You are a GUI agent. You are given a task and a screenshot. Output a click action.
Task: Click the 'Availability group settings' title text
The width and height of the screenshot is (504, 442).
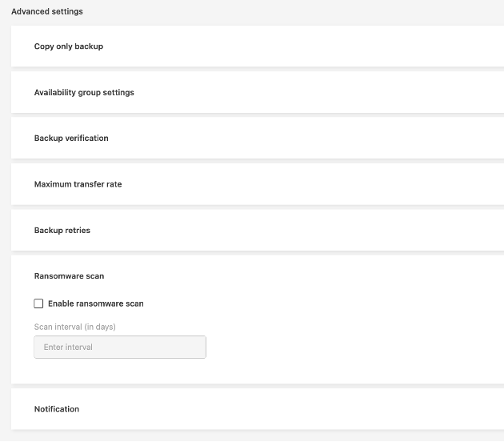pos(84,92)
